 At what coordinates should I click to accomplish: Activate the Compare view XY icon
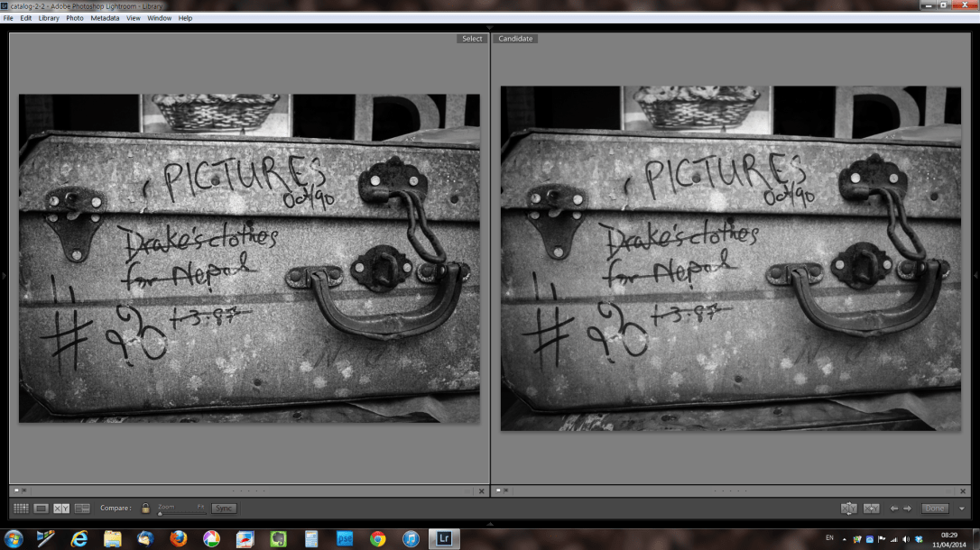coord(60,507)
